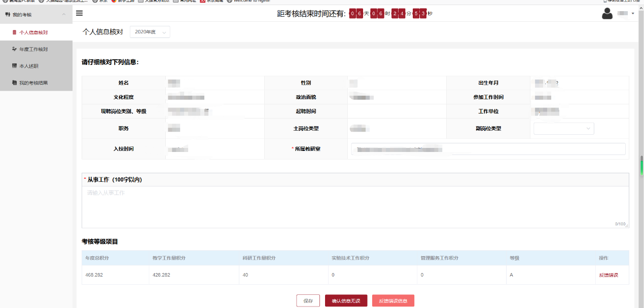
Task: Click the 我的考核 menu group icon
Action: pos(8,15)
